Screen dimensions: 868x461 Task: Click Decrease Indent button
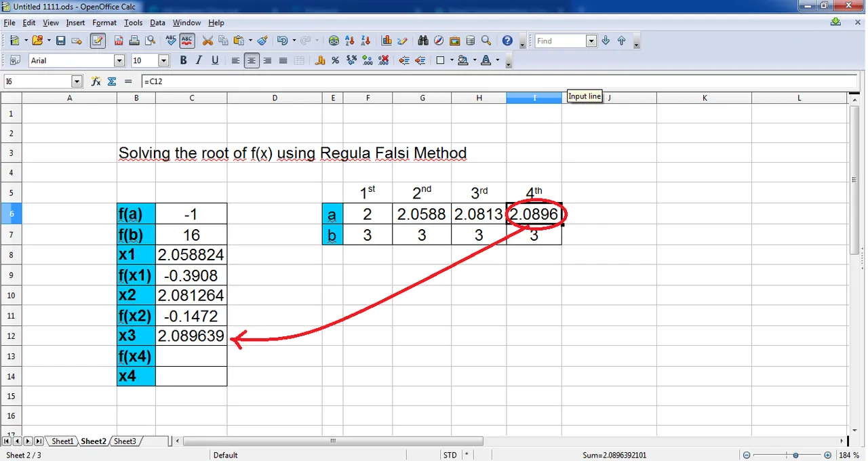pyautogui.click(x=404, y=60)
